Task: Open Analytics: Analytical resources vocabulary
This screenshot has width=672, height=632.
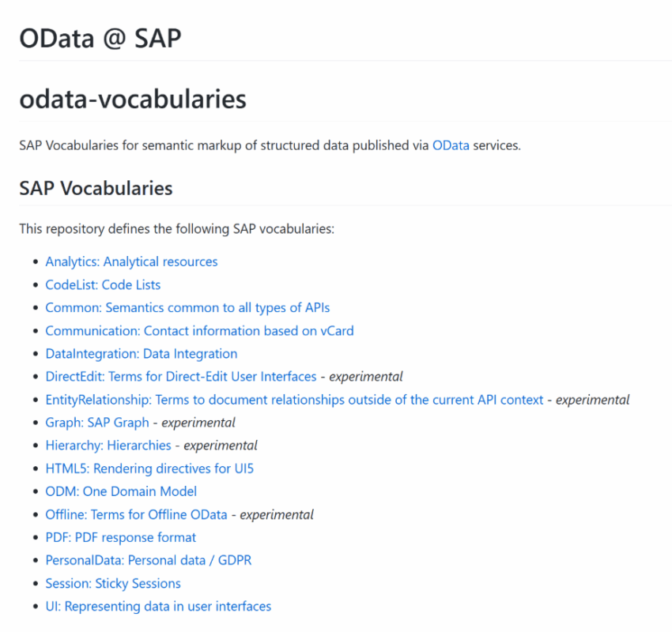Action: click(x=131, y=261)
